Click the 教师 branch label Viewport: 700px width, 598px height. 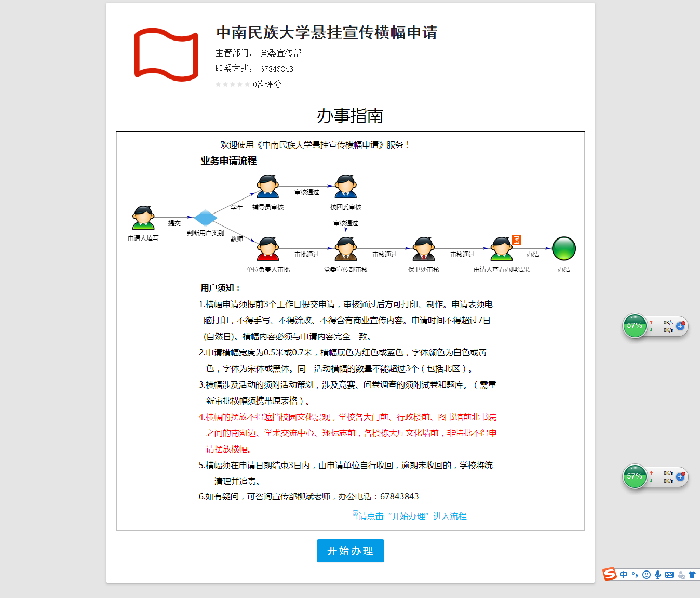point(237,238)
